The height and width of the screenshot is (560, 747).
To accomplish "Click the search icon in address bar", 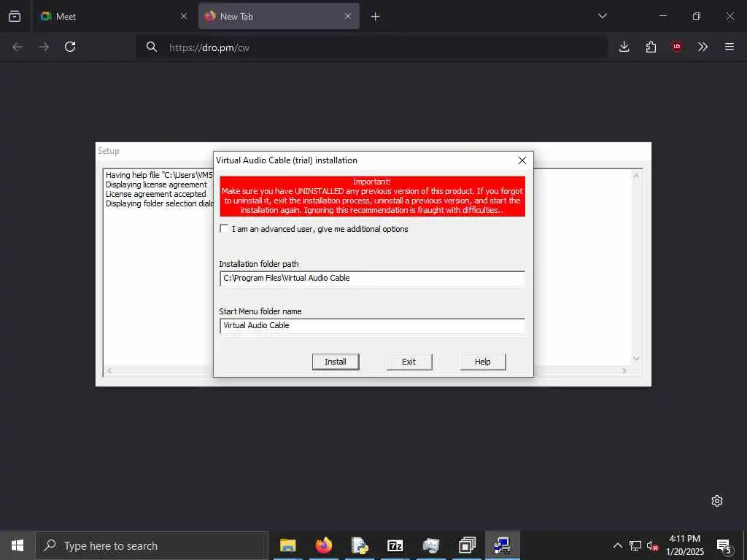I will [152, 47].
